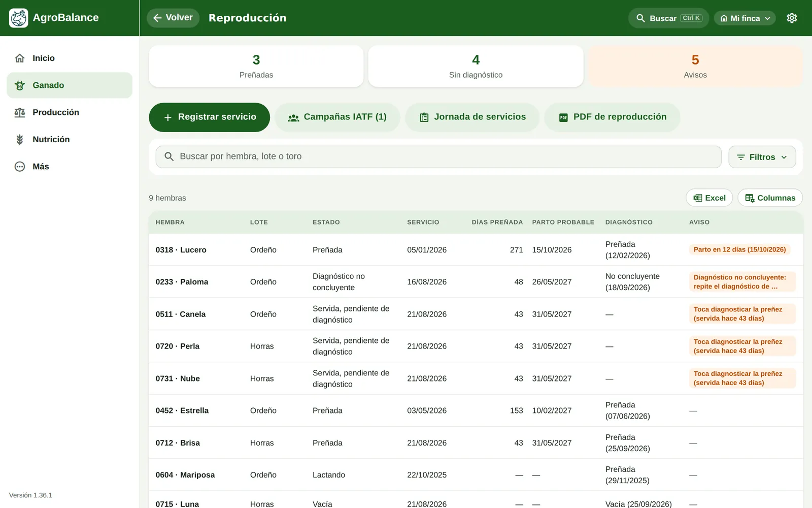
Task: Click the Volver button
Action: [x=173, y=18]
